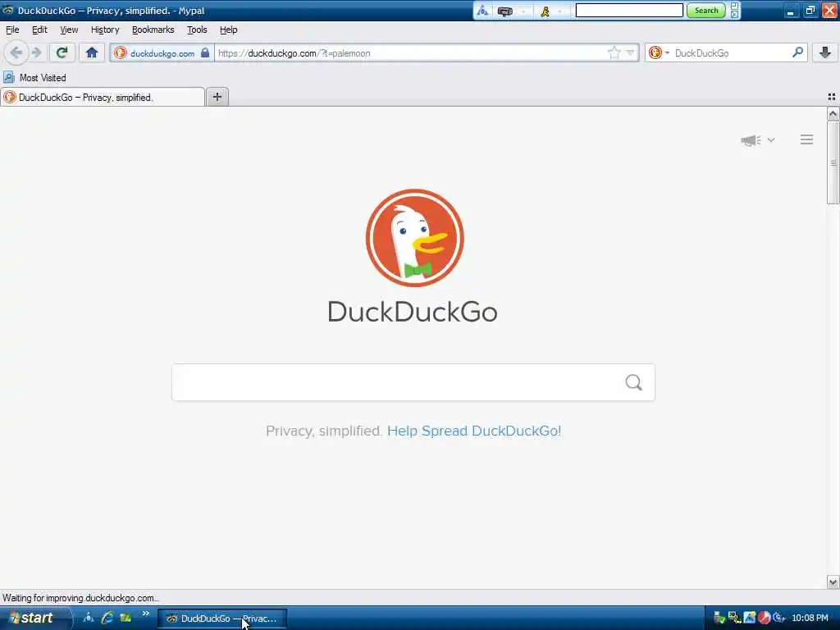Click the lock security icon in the address bar
840x630 pixels.
205,52
